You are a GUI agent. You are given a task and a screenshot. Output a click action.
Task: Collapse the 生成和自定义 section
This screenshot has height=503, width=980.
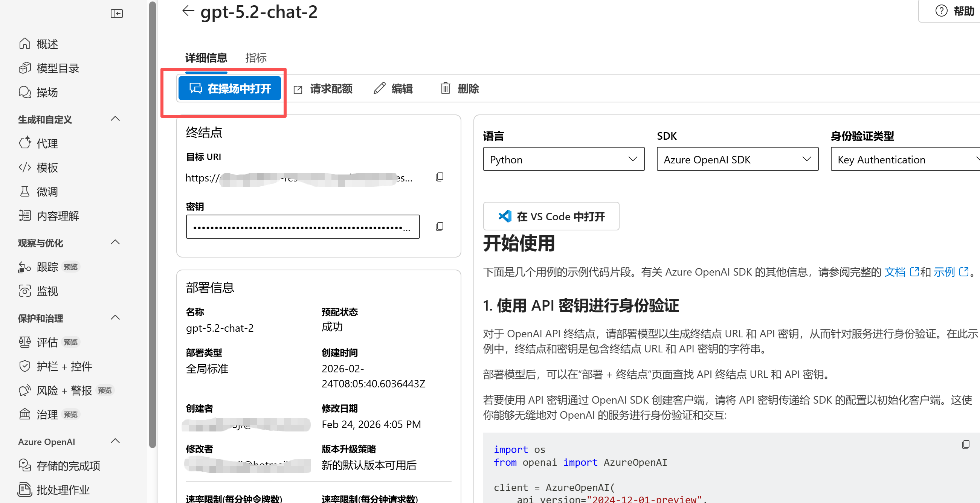point(115,119)
